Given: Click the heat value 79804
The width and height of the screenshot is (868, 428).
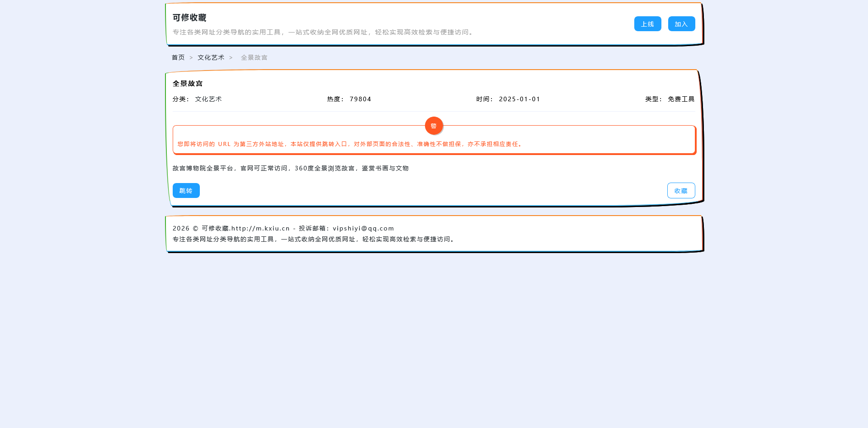Looking at the screenshot, I should (x=360, y=99).
